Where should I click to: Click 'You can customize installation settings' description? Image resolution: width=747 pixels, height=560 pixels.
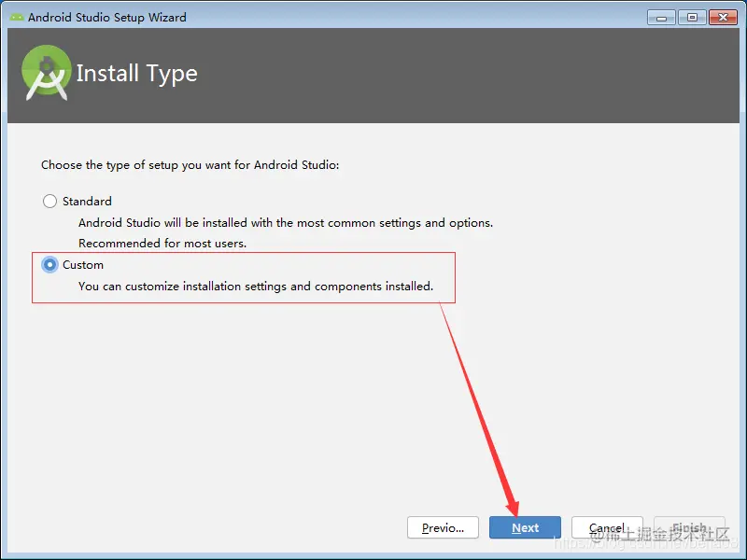[256, 287]
